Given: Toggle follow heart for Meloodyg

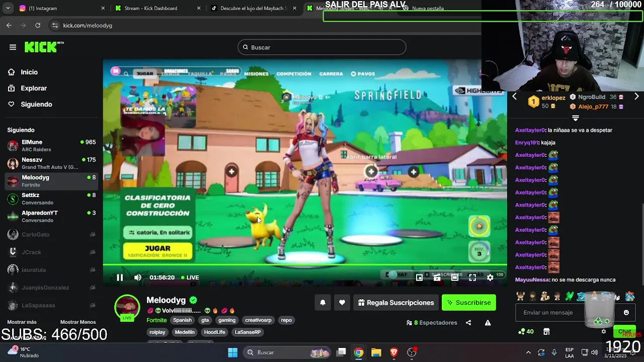Looking at the screenshot, I should pos(342,303).
